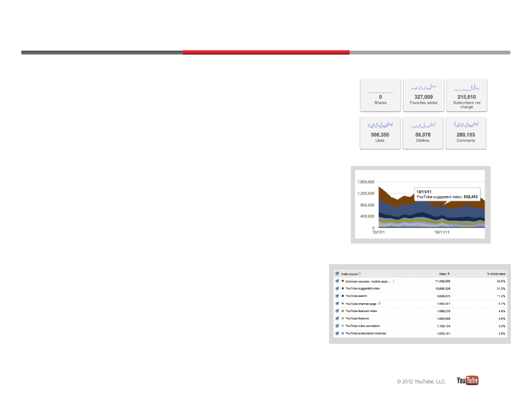Click the YouTube video annotation source name
This screenshot has height=399, width=532.
pyautogui.click(x=363, y=326)
